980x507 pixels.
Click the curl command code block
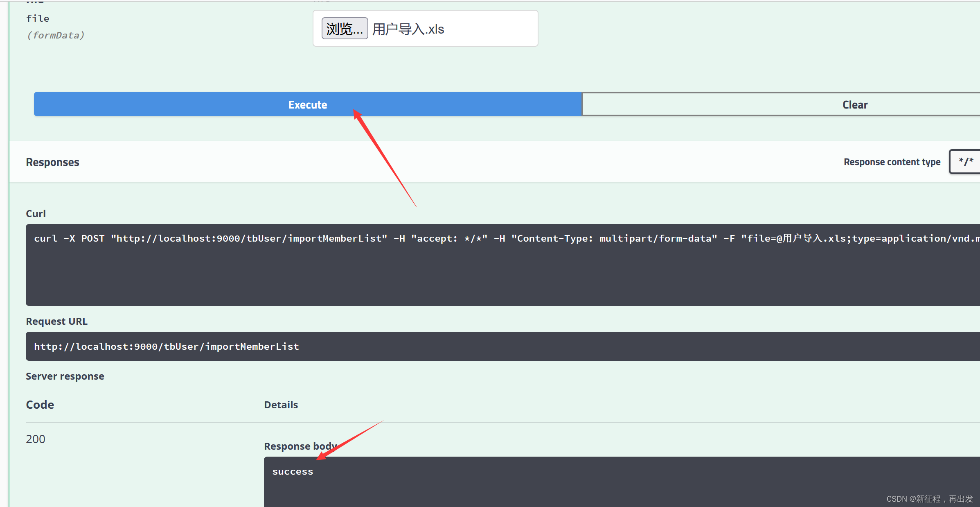[503, 265]
